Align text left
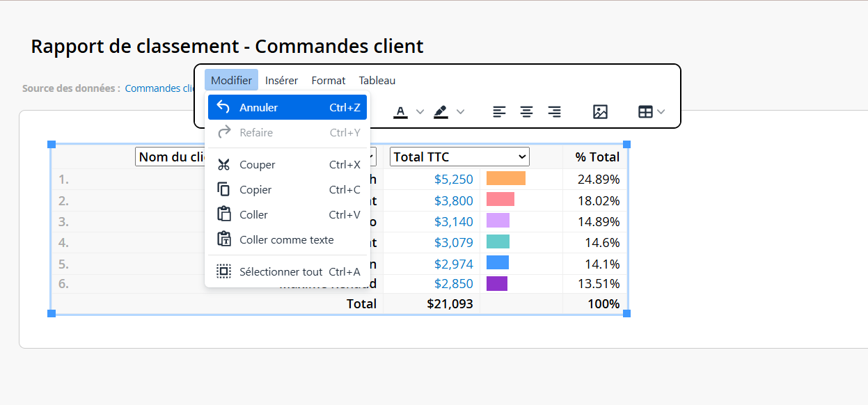The image size is (868, 405). 499,111
